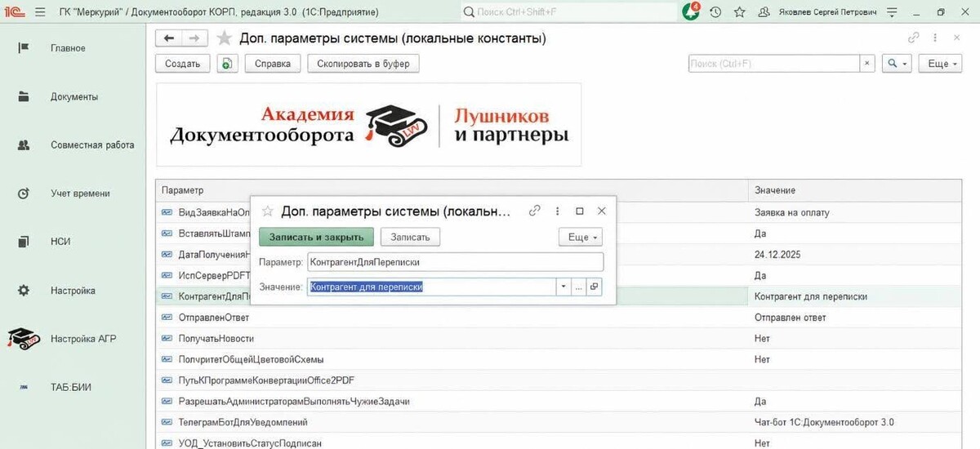Image resolution: width=980 pixels, height=449 pixels.
Task: Click the Значение field in the dialog
Action: pyautogui.click(x=431, y=287)
